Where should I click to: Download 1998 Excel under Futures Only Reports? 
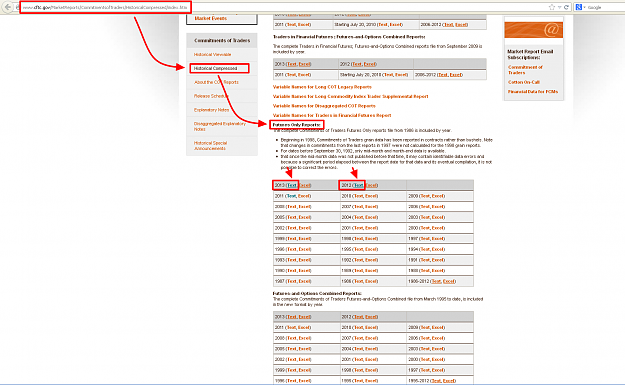[371, 239]
